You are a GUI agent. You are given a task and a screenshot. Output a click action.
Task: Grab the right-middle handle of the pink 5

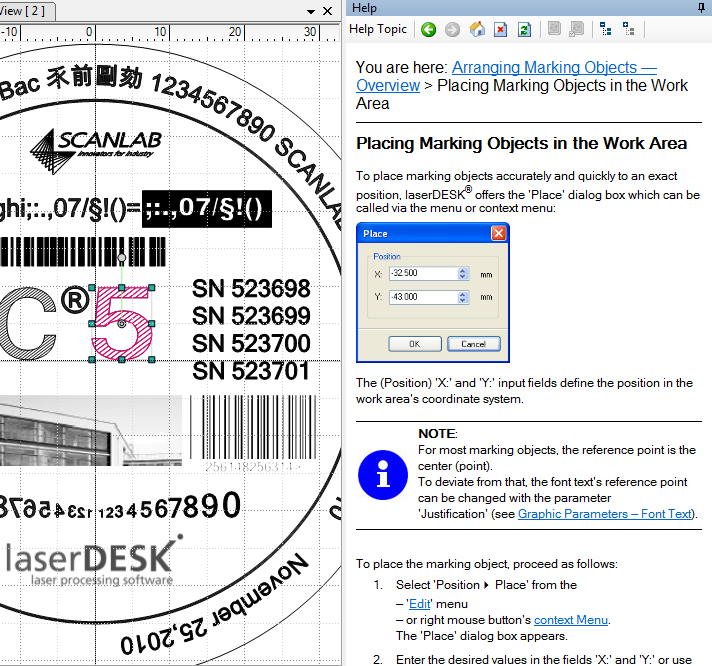pyautogui.click(x=152, y=324)
